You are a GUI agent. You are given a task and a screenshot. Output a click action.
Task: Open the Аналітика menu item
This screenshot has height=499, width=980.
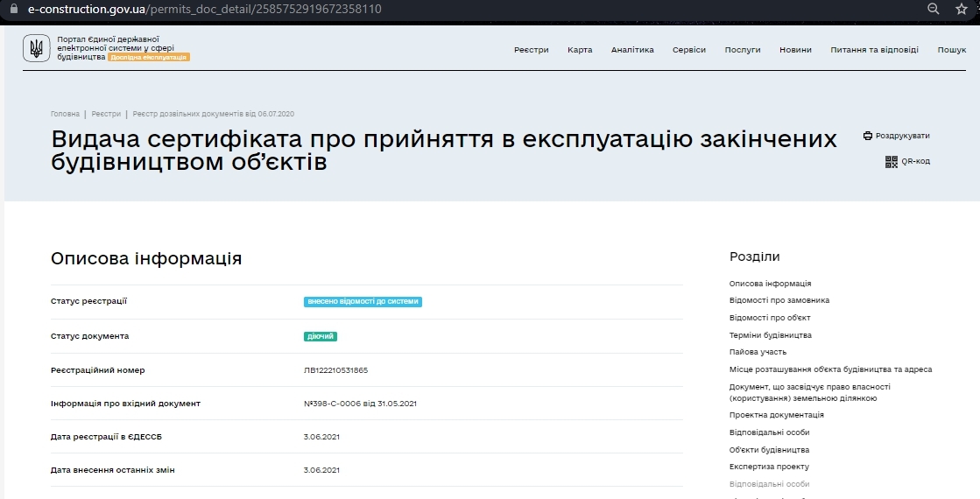click(x=632, y=50)
